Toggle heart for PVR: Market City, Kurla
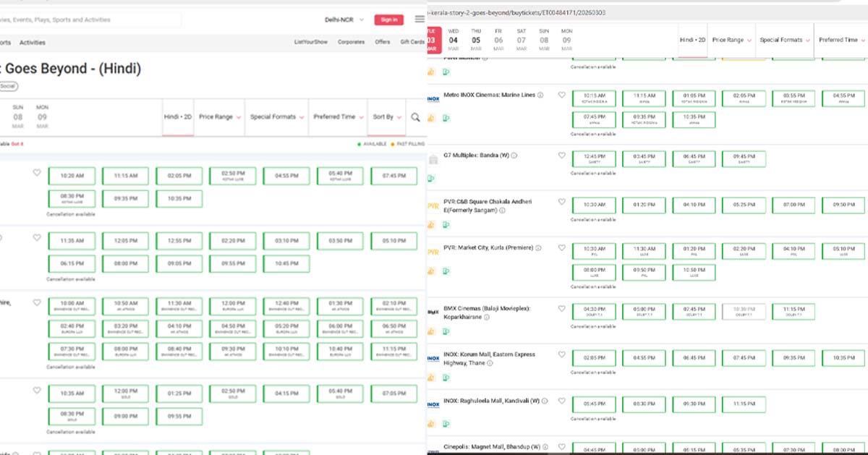The height and width of the screenshot is (455, 868). point(561,248)
